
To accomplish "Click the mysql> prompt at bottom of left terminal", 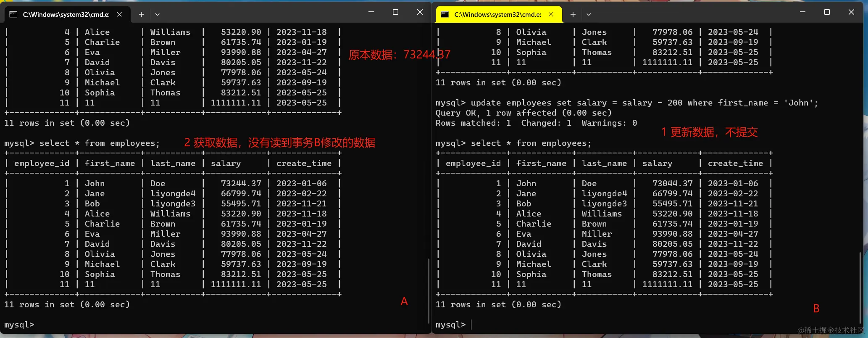I will (x=19, y=325).
